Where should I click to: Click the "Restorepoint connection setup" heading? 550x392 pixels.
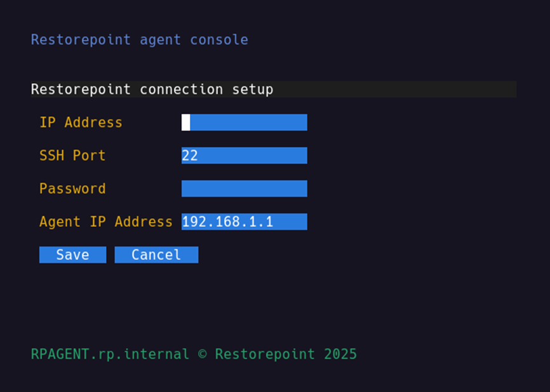click(x=152, y=89)
